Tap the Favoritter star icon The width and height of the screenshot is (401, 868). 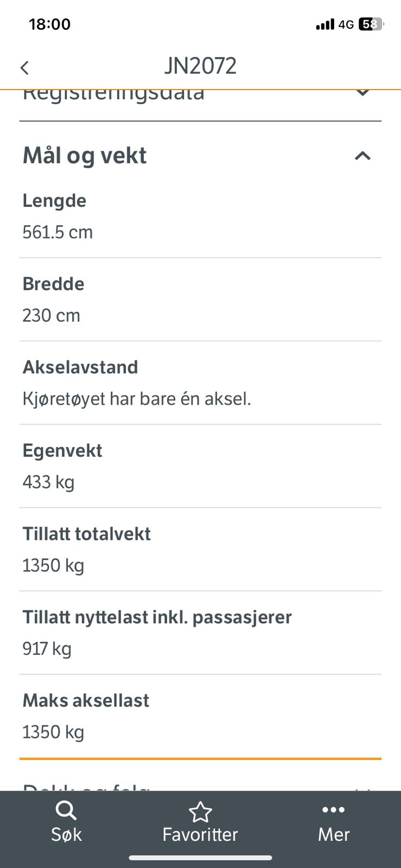click(200, 812)
